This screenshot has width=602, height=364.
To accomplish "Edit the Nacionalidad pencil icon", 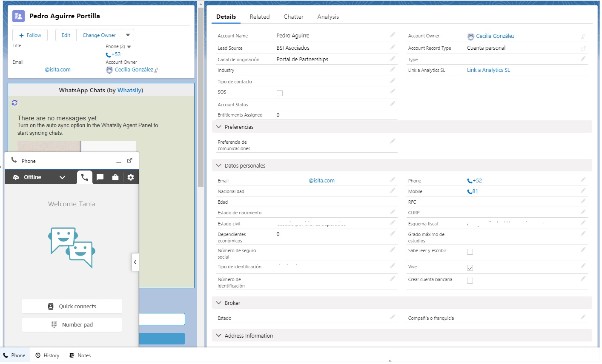I will click(393, 191).
